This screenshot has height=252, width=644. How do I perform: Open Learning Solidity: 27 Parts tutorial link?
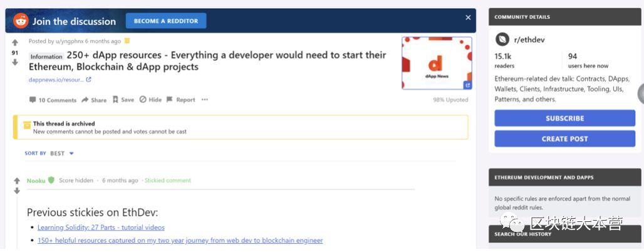pyautogui.click(x=101, y=228)
